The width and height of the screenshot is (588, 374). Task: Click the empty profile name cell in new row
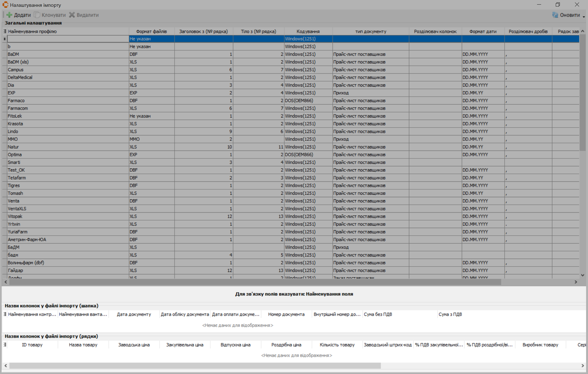(x=68, y=39)
